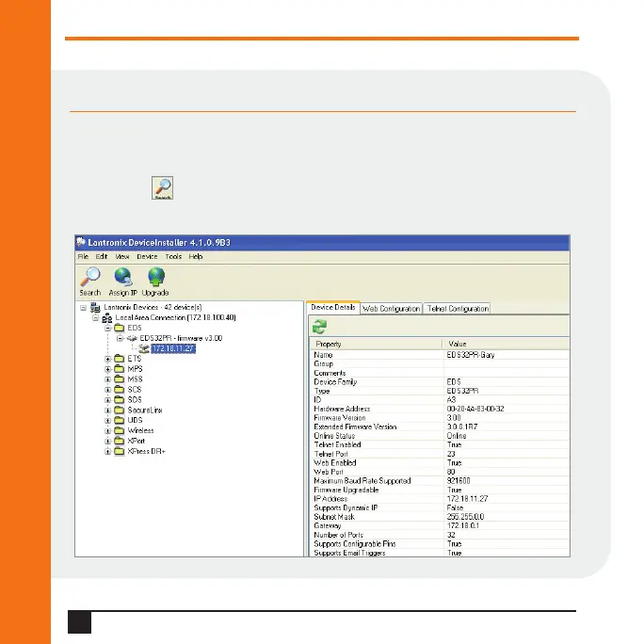This screenshot has width=644, height=644.
Task: Click the Search magnifier toolbar icon
Action: 90,277
